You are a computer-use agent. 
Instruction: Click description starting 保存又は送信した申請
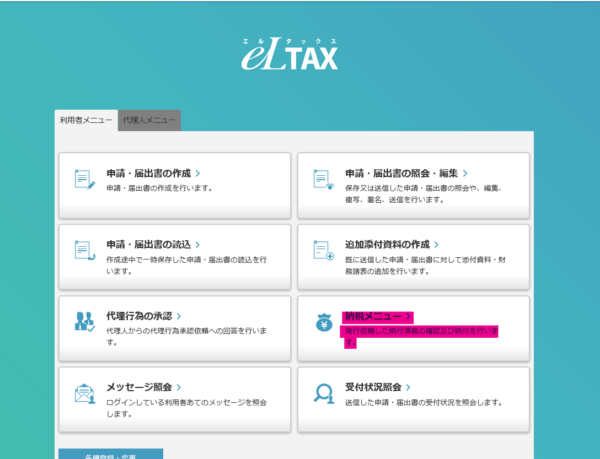click(x=423, y=194)
